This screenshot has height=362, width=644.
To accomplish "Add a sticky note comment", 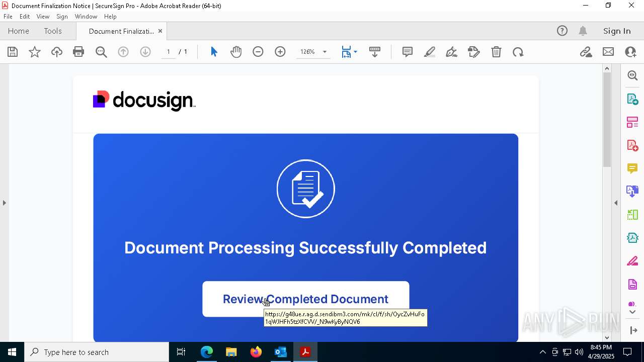I will pos(408,52).
